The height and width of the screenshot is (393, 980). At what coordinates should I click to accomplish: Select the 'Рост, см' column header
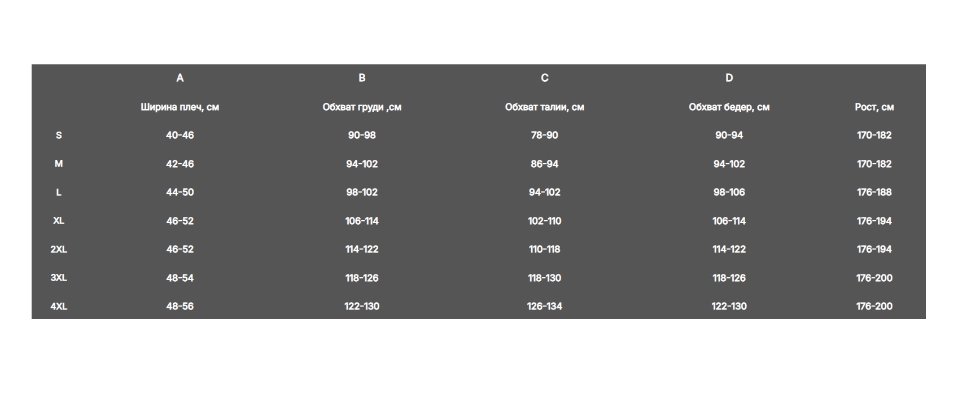[874, 107]
